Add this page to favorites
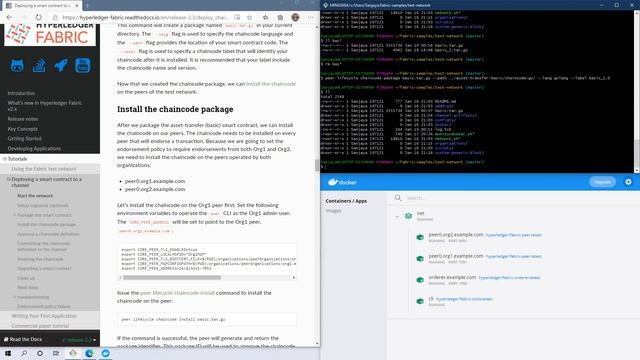 (249, 18)
